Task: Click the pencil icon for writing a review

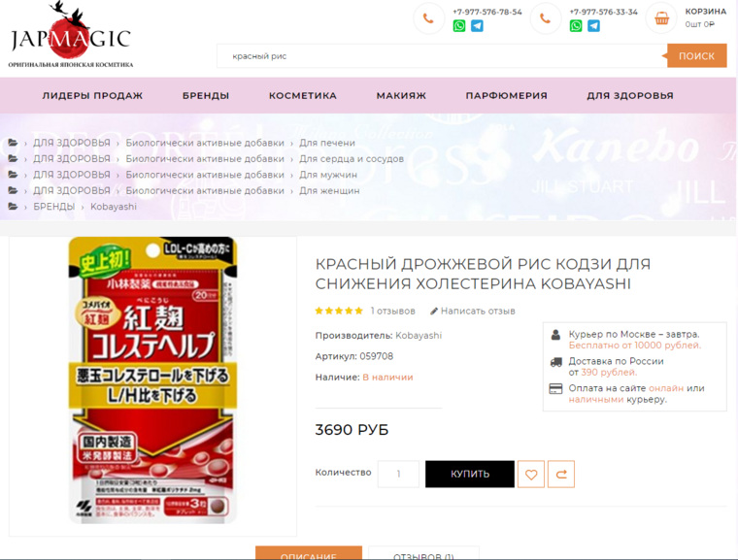Action: click(x=434, y=312)
